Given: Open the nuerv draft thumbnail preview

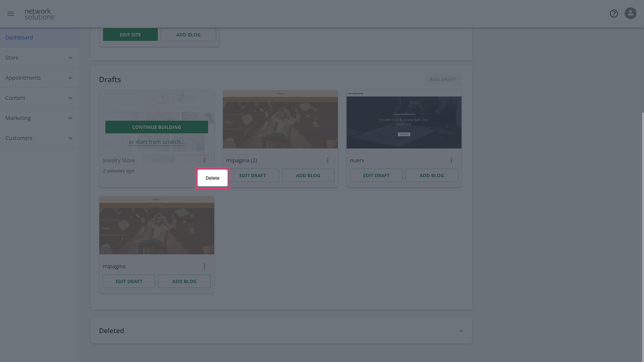Looking at the screenshot, I should tap(404, 120).
